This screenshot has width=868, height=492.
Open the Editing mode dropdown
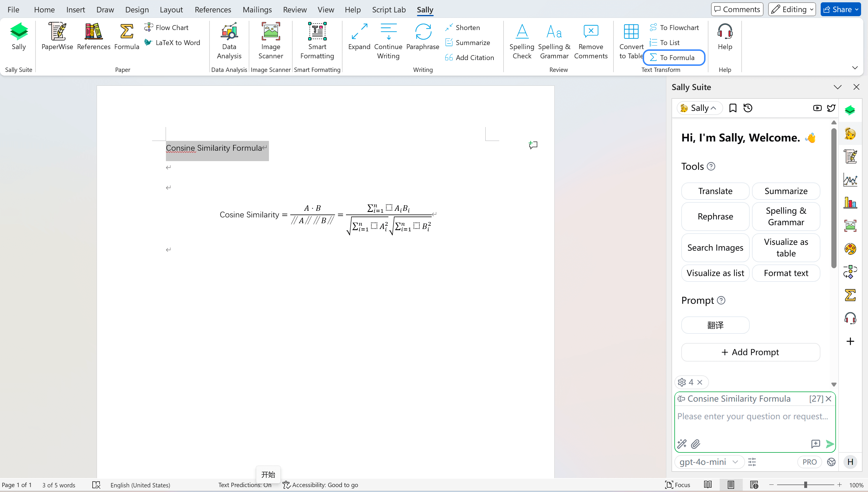click(x=792, y=10)
